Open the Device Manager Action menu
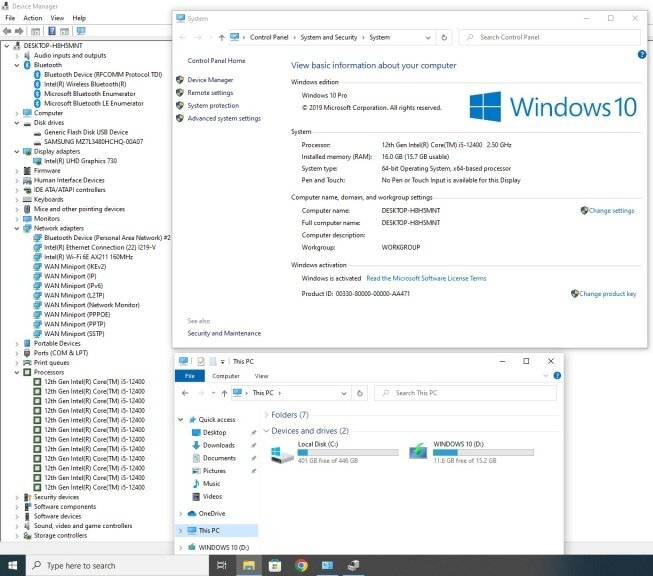 click(x=32, y=18)
